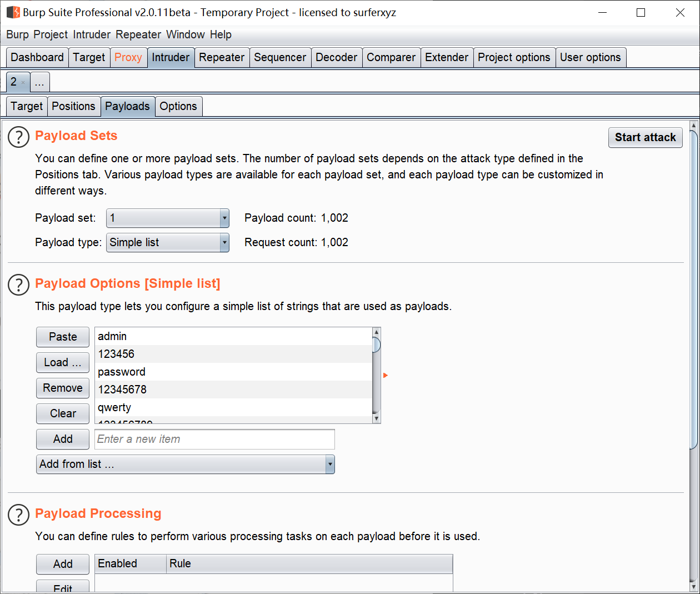Viewport: 700px width, 594px height.
Task: Open the Options sub-tab
Action: pyautogui.click(x=178, y=106)
